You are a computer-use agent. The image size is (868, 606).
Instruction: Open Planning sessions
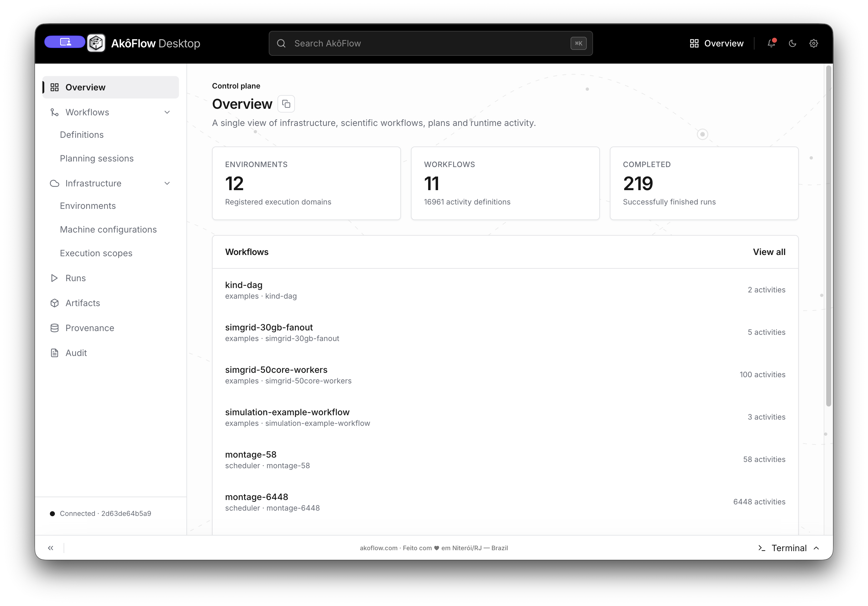(97, 158)
